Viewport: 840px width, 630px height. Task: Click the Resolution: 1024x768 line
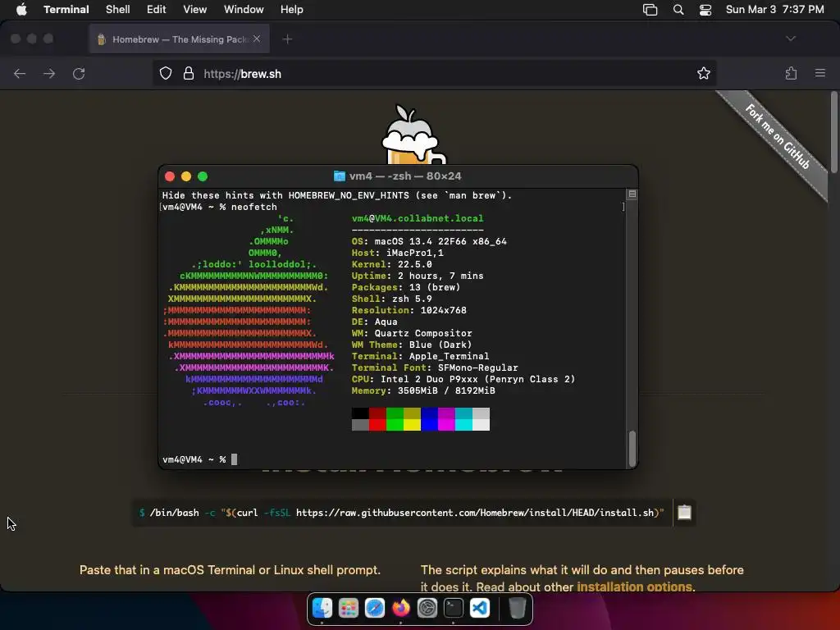(x=409, y=310)
